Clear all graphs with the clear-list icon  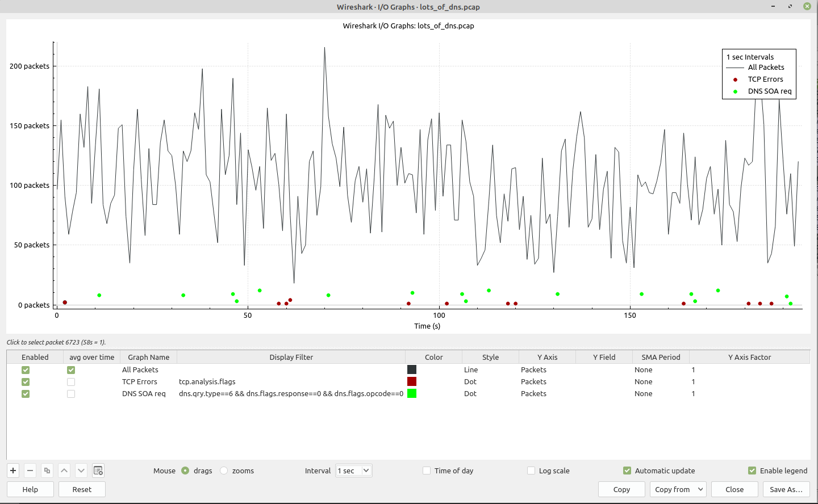98,471
